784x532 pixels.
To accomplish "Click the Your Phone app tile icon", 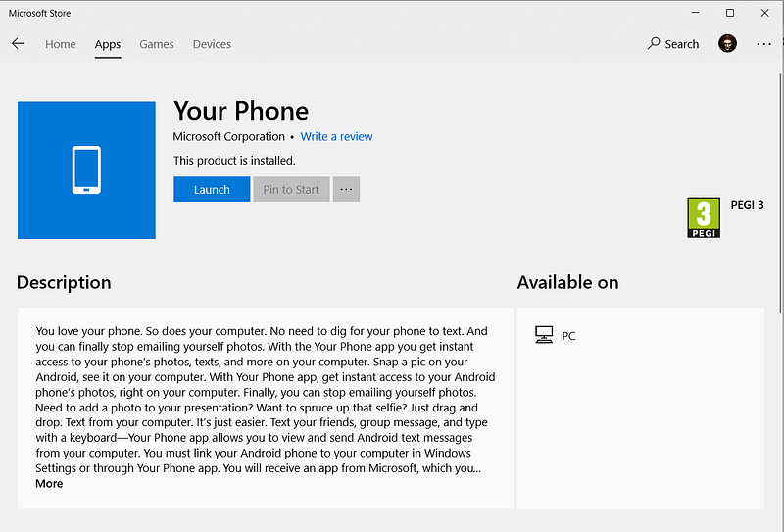I will pyautogui.click(x=86, y=170).
